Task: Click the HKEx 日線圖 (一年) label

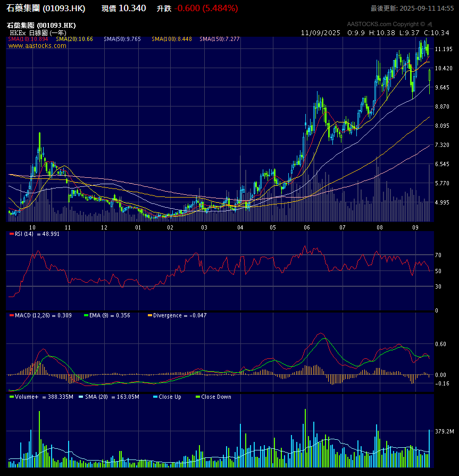Action: (38, 33)
